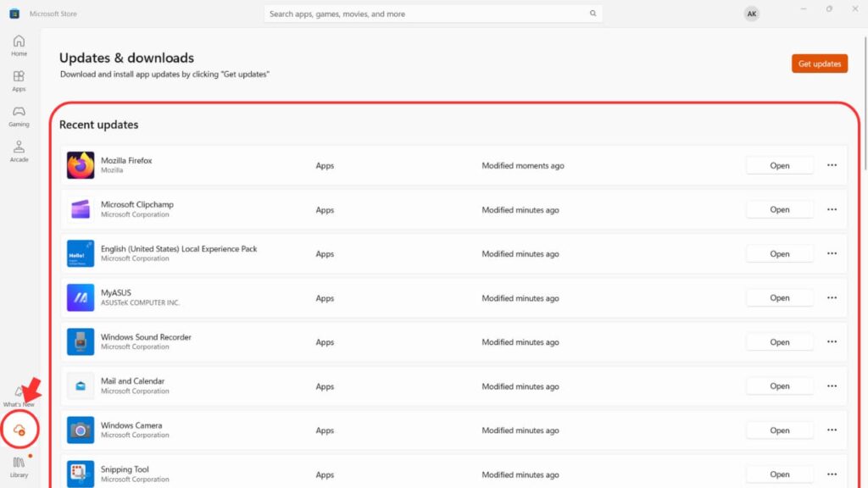Open more options for Mail and Calendar
The image size is (868, 488).
click(x=832, y=386)
